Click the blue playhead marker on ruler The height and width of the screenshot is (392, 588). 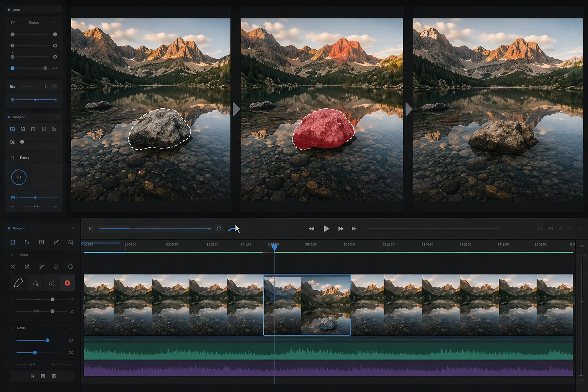(x=274, y=247)
